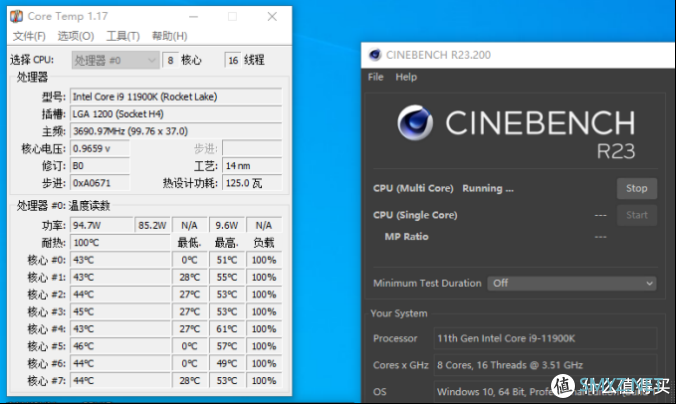Click the power reading 94.7W

(102, 225)
